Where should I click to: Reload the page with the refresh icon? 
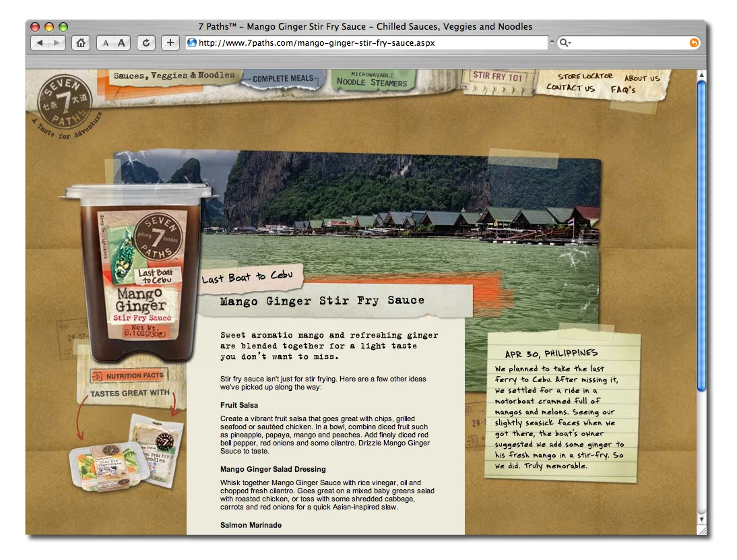coord(146,42)
